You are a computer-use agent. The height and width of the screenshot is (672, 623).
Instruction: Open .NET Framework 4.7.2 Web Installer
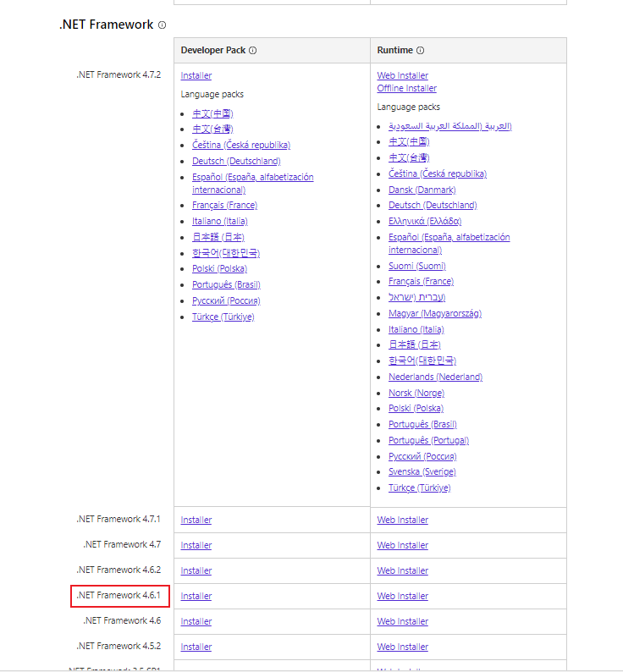[x=403, y=75]
